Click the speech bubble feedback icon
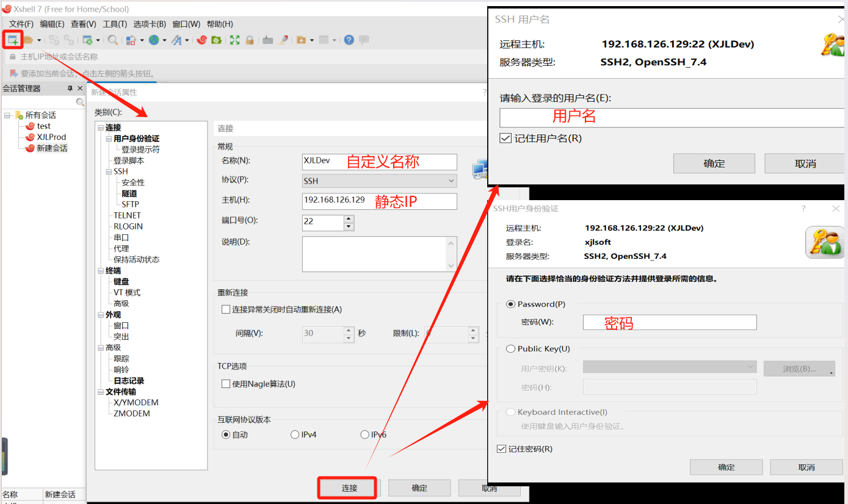This screenshot has height=504, width=848. [364, 40]
